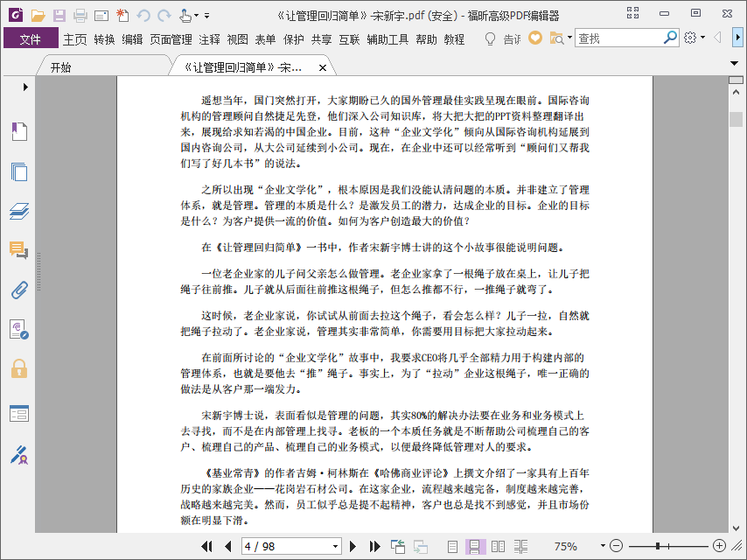Go to previous page
Viewport: 747px width, 560px height.
227,546
